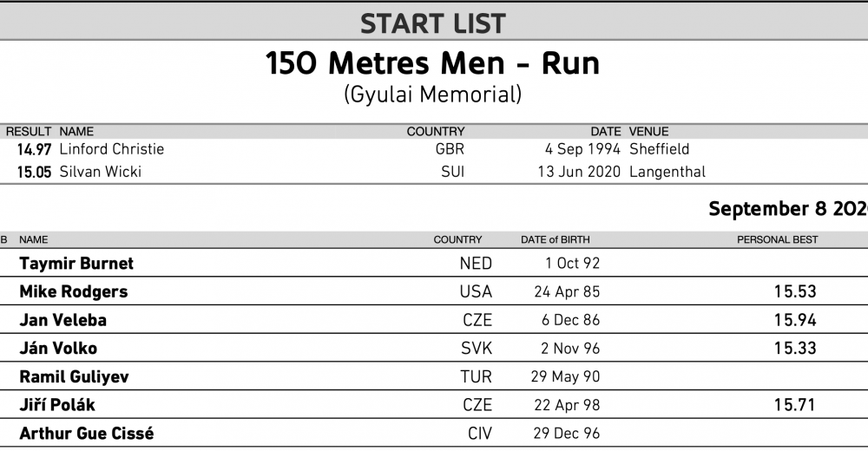Viewport: 868px width, 451px height.
Task: Click Linford Christie in the records table
Action: click(x=112, y=149)
